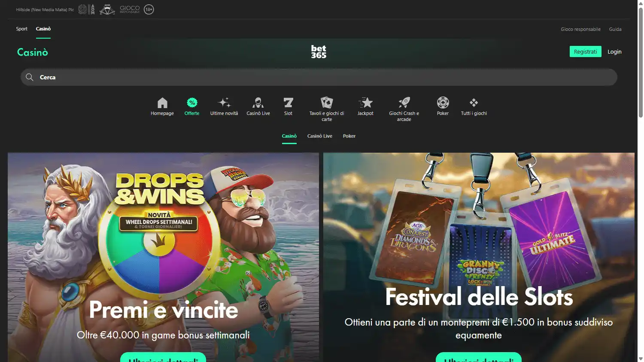Click the bet365 logo
This screenshot has width=644, height=362.
click(x=319, y=51)
